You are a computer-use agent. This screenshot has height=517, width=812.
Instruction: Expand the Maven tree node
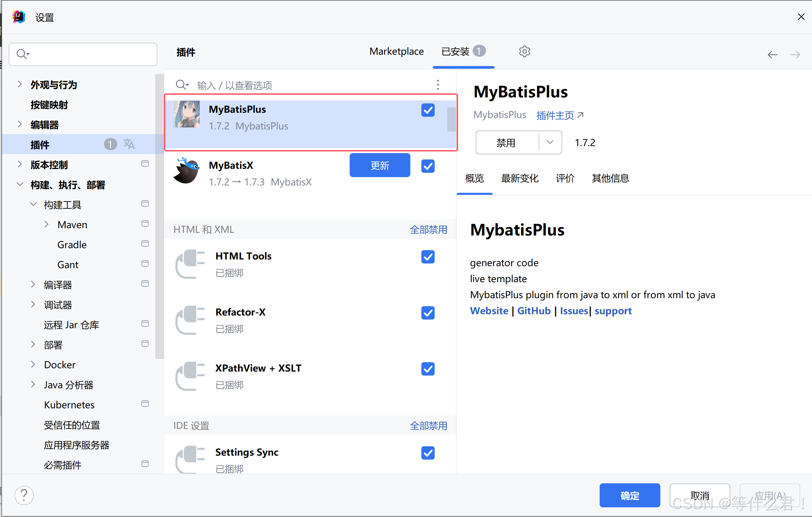pos(47,224)
